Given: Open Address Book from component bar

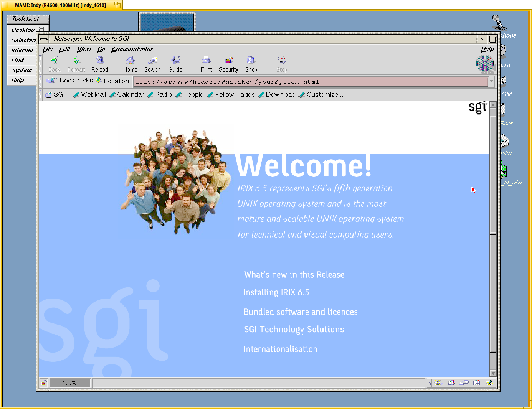Looking at the screenshot, I should click(x=476, y=383).
